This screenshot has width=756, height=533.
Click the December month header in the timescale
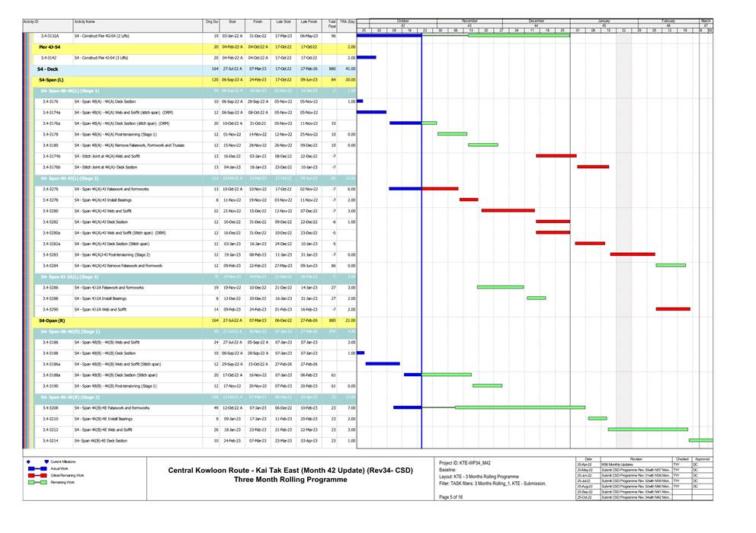click(537, 21)
